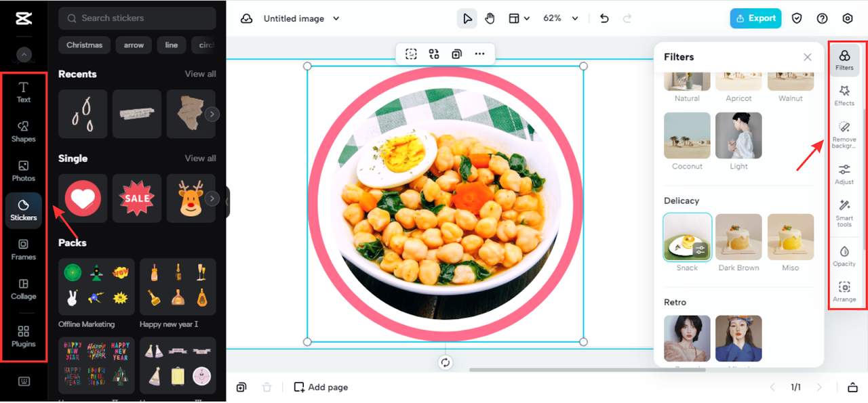This screenshot has width=868, height=403.
Task: Open the layers icon at bottom right
Action: [x=852, y=387]
